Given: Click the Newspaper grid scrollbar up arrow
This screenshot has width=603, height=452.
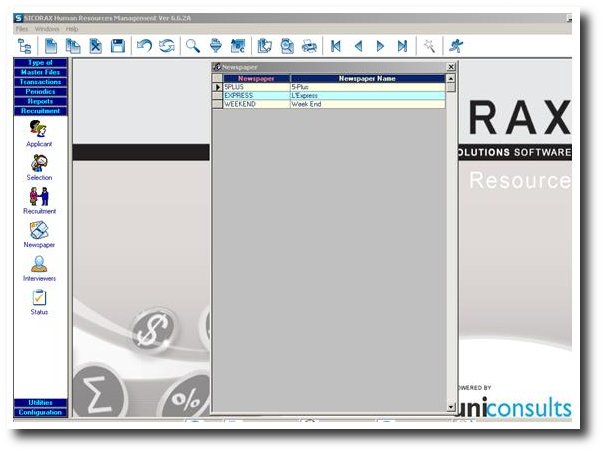Looking at the screenshot, I should coord(451,78).
